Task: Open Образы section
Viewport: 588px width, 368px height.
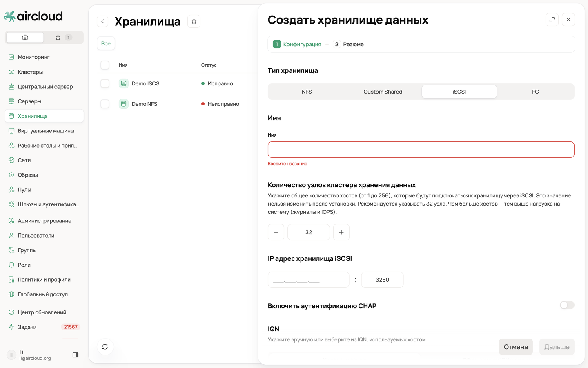Action: point(44,175)
